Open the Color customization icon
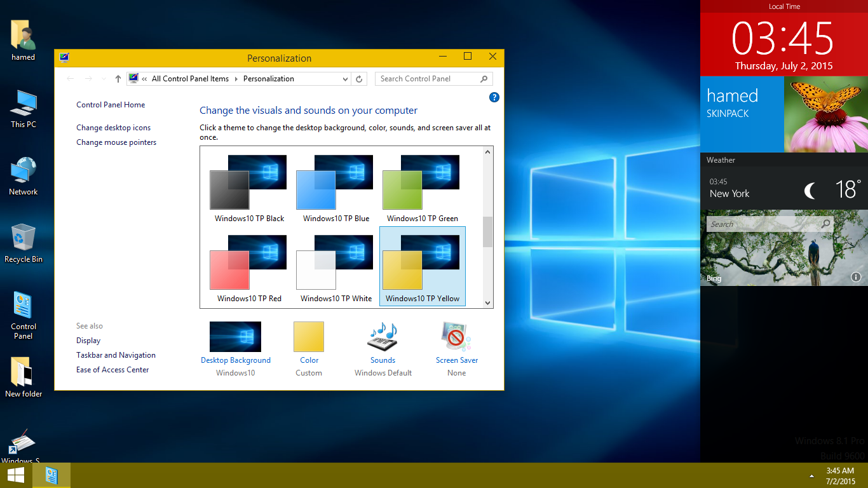This screenshot has width=868, height=488. coord(309,336)
